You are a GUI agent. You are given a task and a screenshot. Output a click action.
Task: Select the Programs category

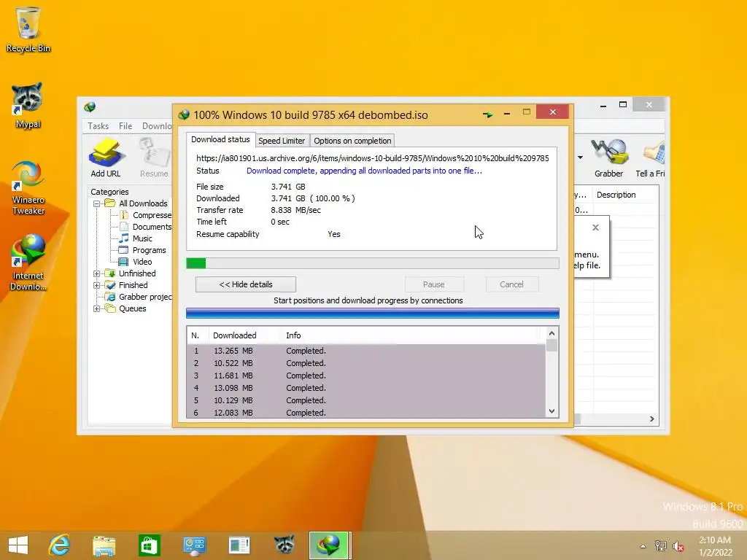(x=142, y=250)
